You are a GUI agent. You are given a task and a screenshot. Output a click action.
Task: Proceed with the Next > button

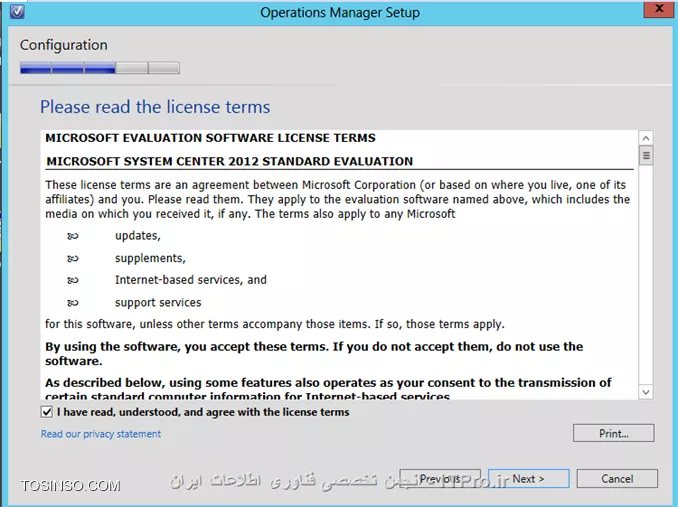point(528,478)
